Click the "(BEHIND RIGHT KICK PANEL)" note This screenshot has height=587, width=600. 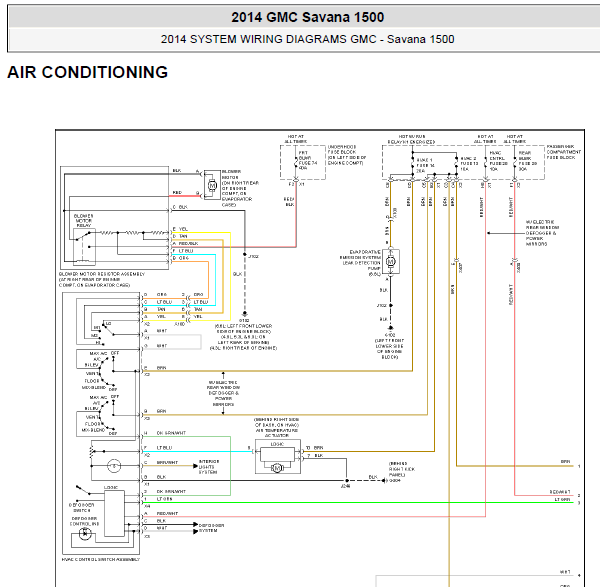tap(402, 469)
